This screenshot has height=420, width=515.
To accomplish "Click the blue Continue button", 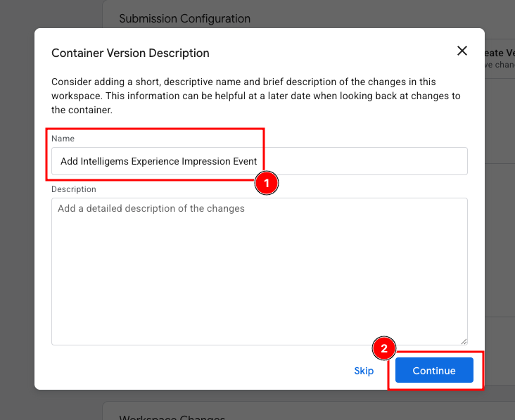I will pyautogui.click(x=434, y=371).
